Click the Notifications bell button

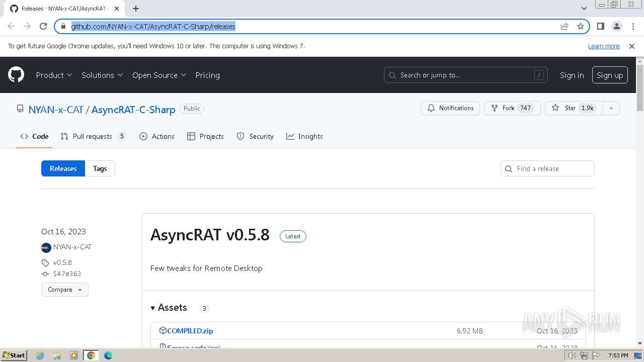click(x=450, y=108)
